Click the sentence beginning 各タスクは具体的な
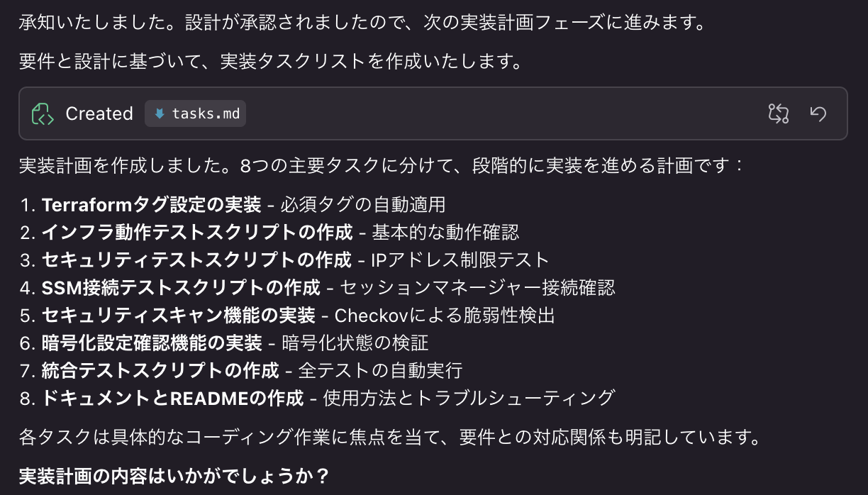Image resolution: width=868 pixels, height=495 pixels. [x=390, y=436]
